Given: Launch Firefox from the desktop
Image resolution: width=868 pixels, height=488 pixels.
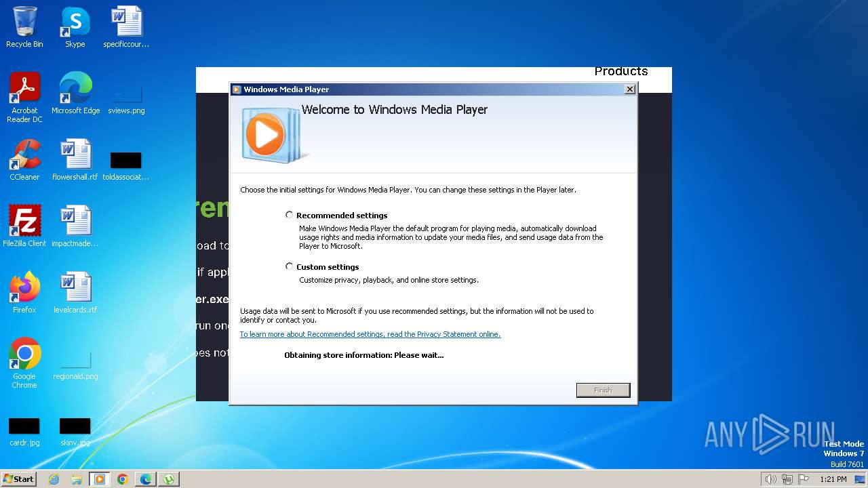Looking at the screenshot, I should (24, 292).
